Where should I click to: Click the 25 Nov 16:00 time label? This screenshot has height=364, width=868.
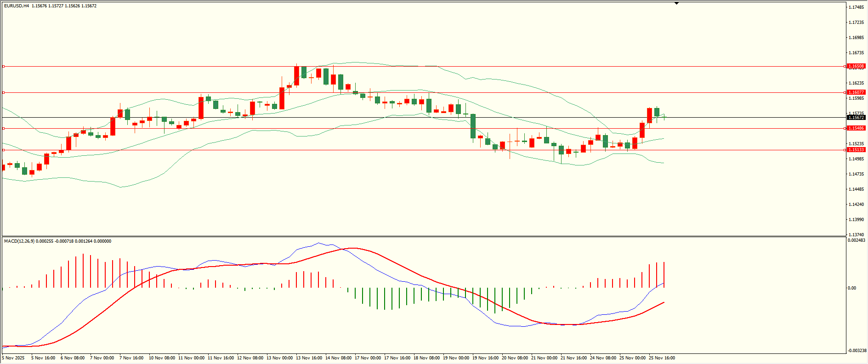click(661, 358)
